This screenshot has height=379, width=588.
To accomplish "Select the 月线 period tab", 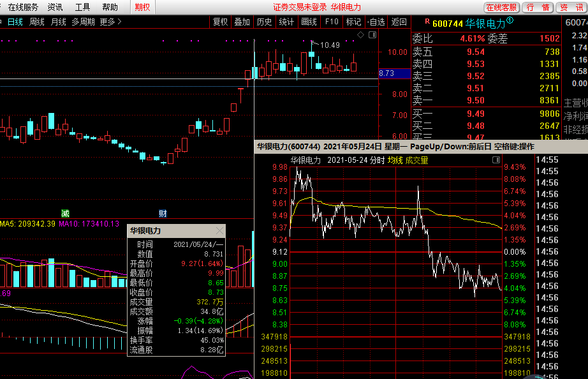I will click(x=58, y=22).
